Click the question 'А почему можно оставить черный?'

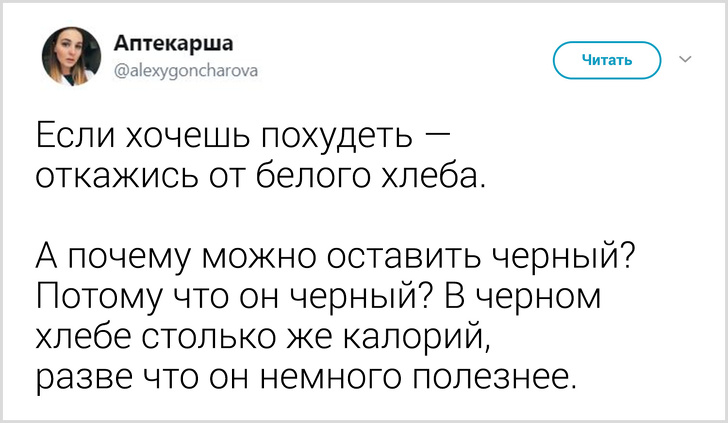point(337,256)
